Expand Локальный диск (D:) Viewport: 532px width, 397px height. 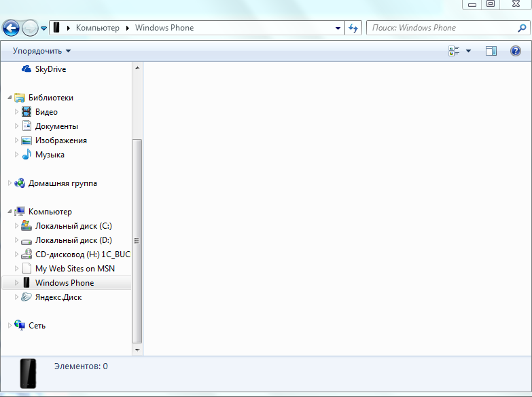[16, 240]
